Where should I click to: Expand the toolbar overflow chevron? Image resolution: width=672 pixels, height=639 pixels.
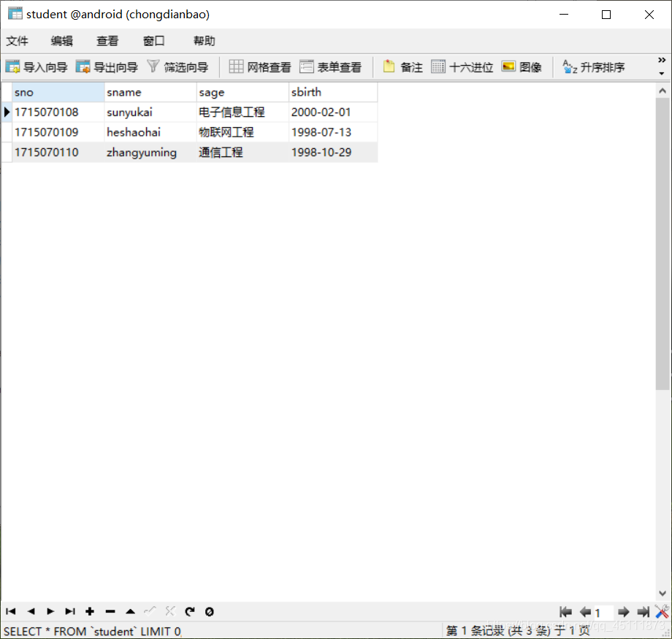click(x=662, y=60)
